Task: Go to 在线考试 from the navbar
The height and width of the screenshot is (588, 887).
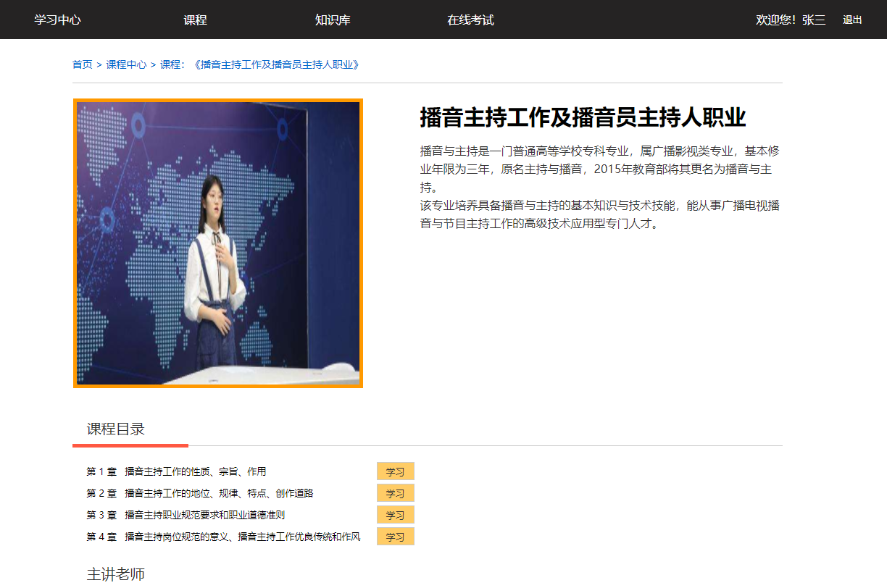Action: click(471, 20)
